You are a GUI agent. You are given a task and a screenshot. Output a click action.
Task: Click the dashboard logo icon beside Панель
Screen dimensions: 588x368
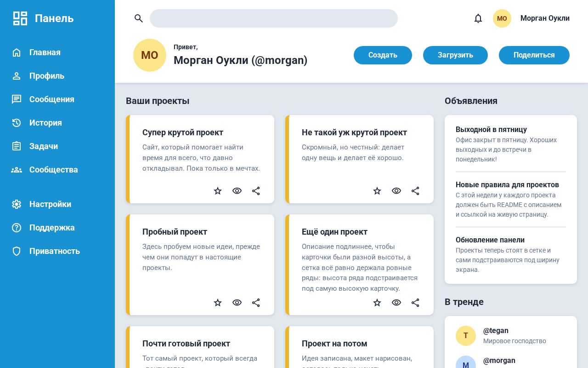click(x=20, y=18)
